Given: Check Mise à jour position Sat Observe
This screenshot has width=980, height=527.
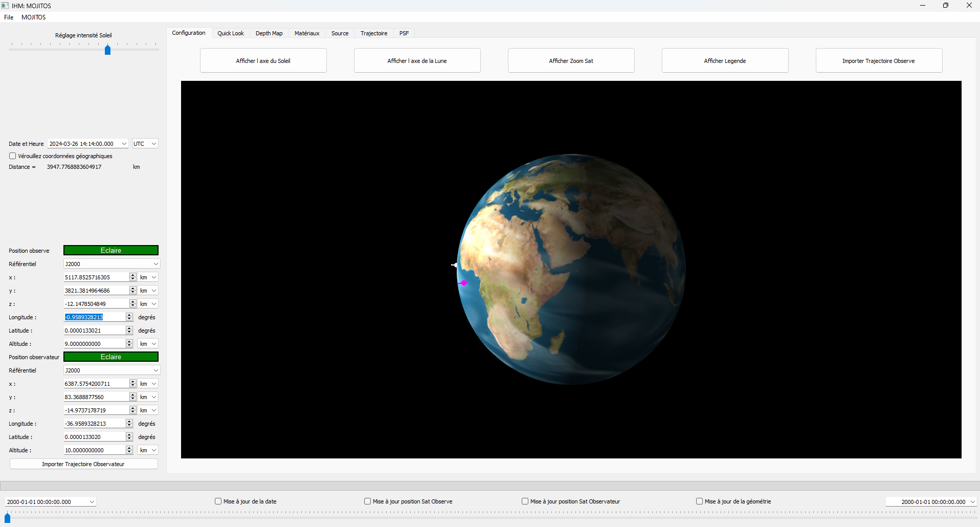Looking at the screenshot, I should (368, 501).
